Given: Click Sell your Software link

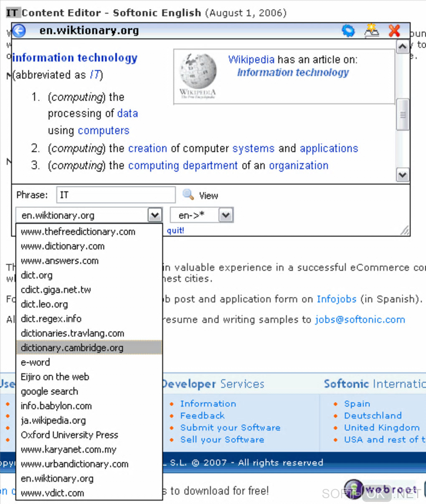Looking at the screenshot, I should [x=222, y=440].
